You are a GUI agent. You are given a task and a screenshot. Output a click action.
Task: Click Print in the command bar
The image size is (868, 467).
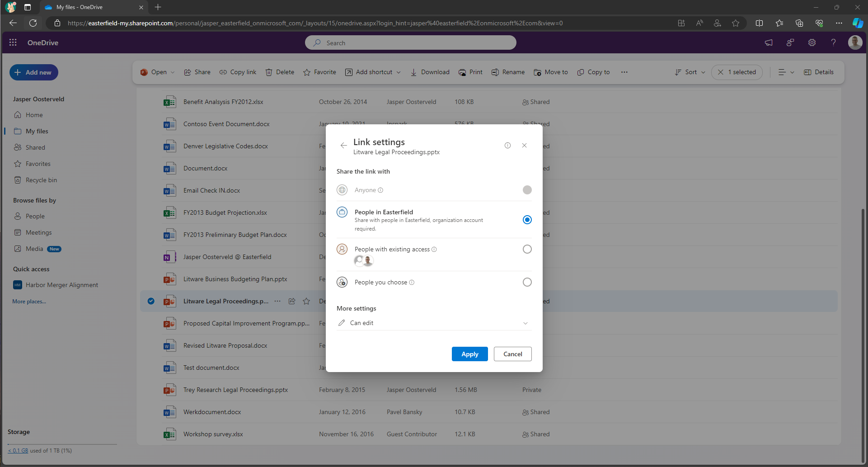click(470, 72)
